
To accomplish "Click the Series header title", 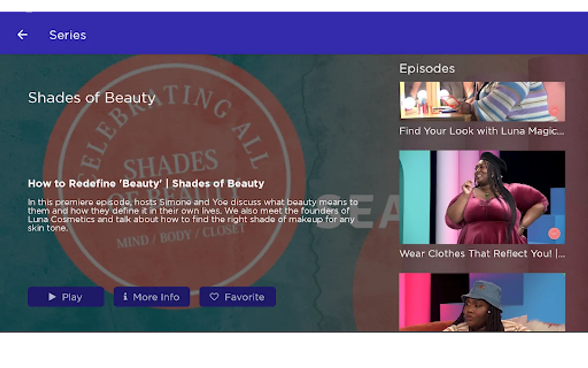I will [x=67, y=35].
